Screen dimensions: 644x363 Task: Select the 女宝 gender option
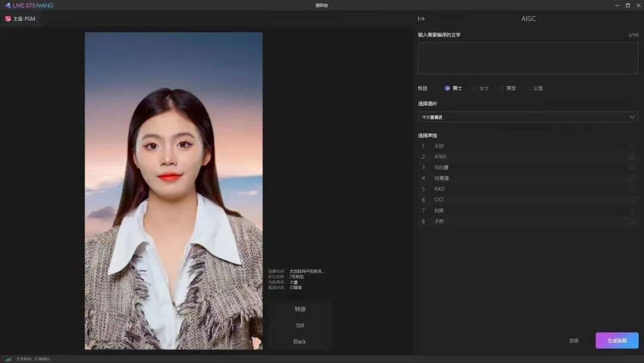click(x=529, y=88)
